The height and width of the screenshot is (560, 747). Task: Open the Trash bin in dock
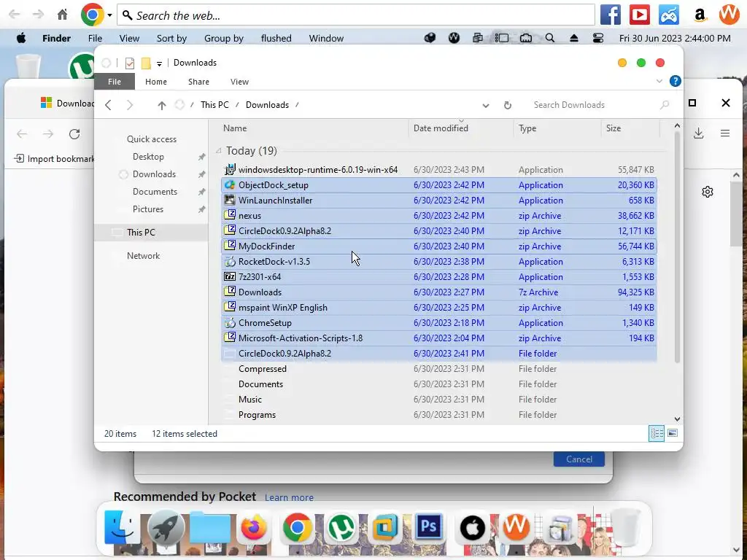625,526
